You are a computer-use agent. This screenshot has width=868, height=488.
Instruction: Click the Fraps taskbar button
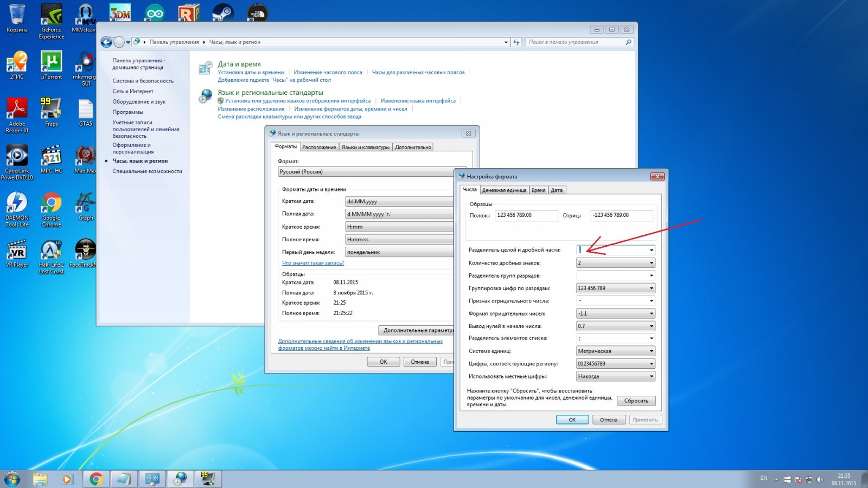pos(208,479)
